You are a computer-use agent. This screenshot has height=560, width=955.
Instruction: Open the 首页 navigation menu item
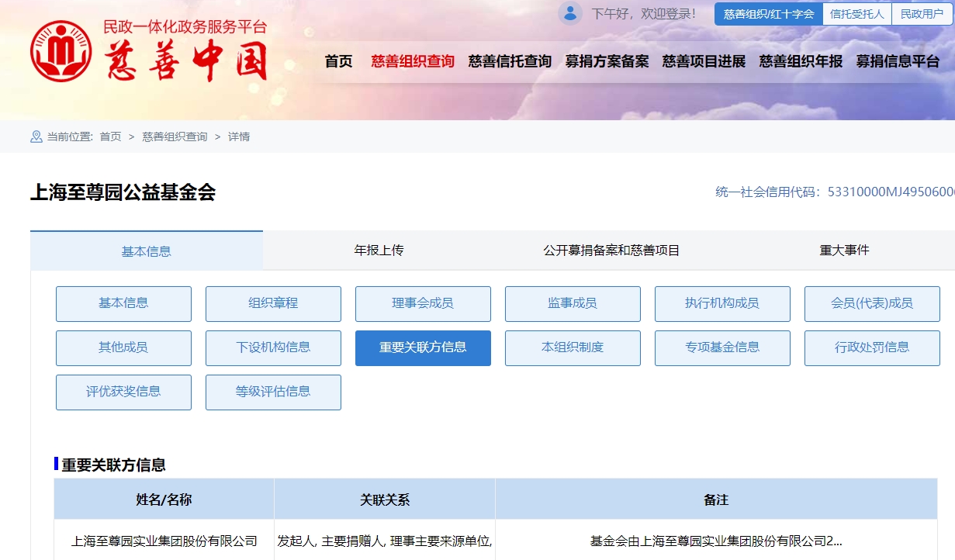tap(338, 61)
